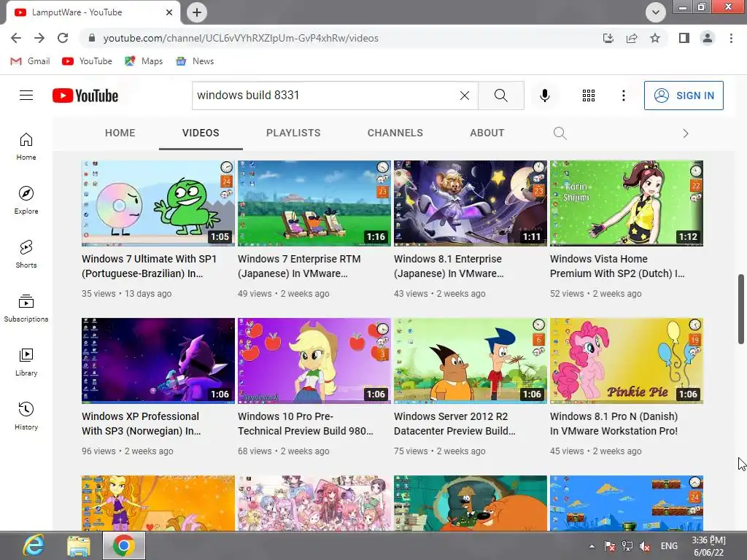Click the Applejack purple thumbnail

(314, 360)
